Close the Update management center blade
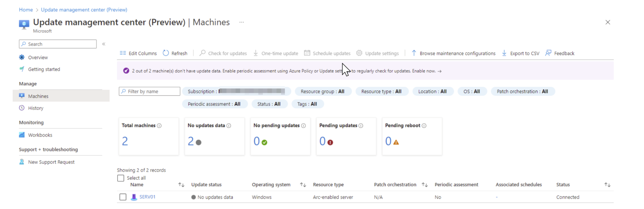The image size is (644, 209). pyautogui.click(x=608, y=22)
